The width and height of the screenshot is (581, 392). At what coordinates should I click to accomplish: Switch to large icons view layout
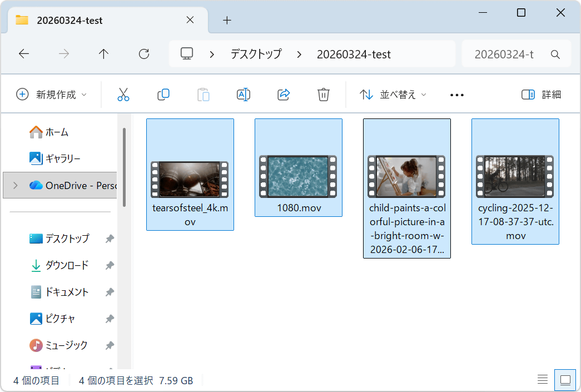565,380
